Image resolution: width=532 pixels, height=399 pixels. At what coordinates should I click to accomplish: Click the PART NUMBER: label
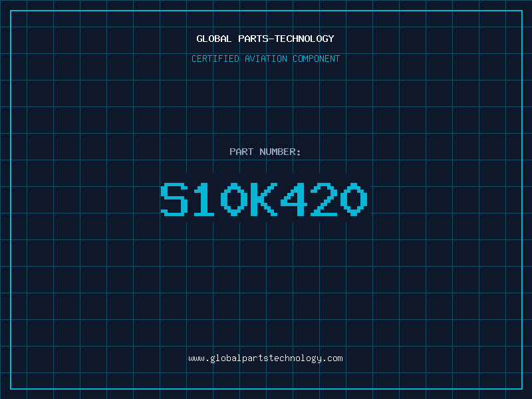(x=265, y=152)
